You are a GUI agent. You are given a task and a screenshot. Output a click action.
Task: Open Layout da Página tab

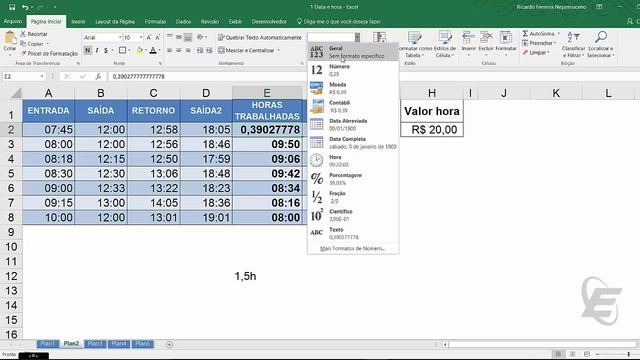pos(115,22)
